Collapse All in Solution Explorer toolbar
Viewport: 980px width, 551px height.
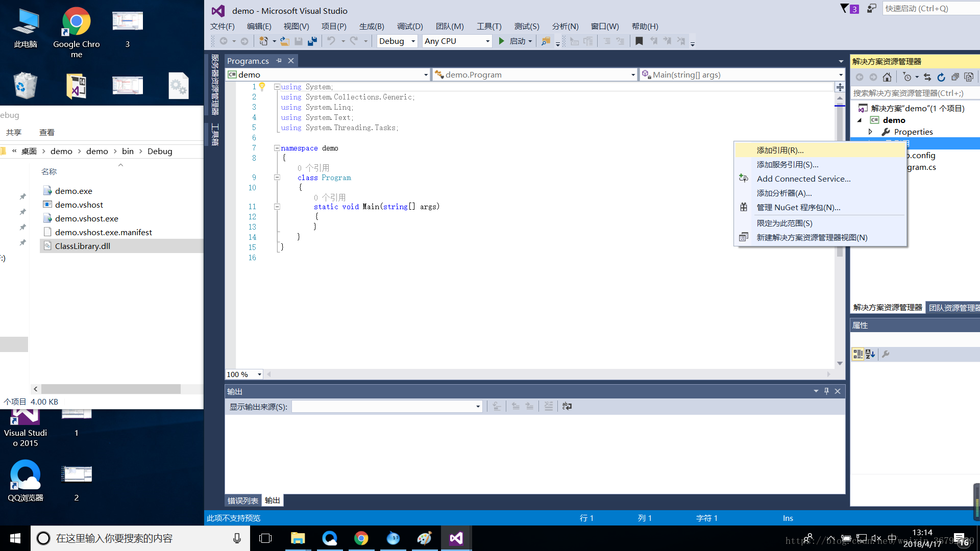955,77
